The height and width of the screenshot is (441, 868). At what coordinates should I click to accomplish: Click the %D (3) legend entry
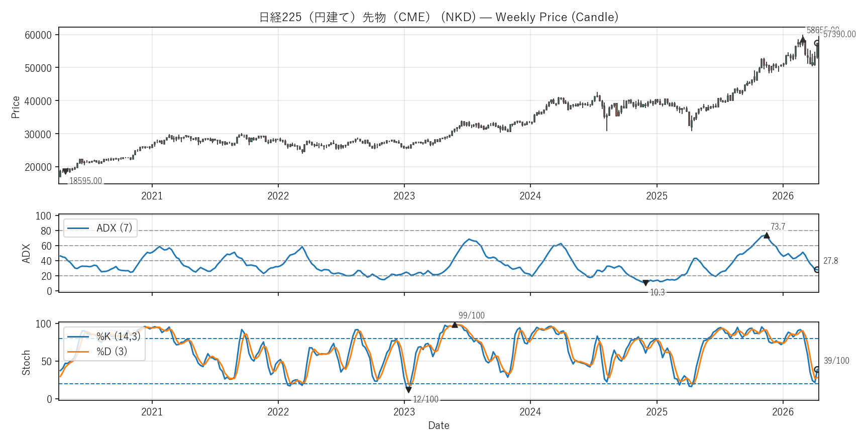coord(112,352)
